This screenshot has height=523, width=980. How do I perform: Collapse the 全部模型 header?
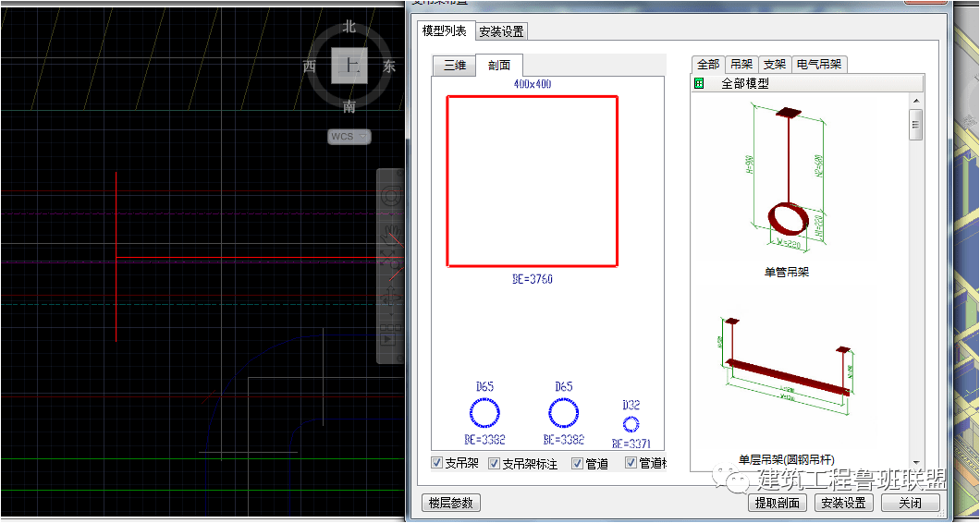(744, 83)
